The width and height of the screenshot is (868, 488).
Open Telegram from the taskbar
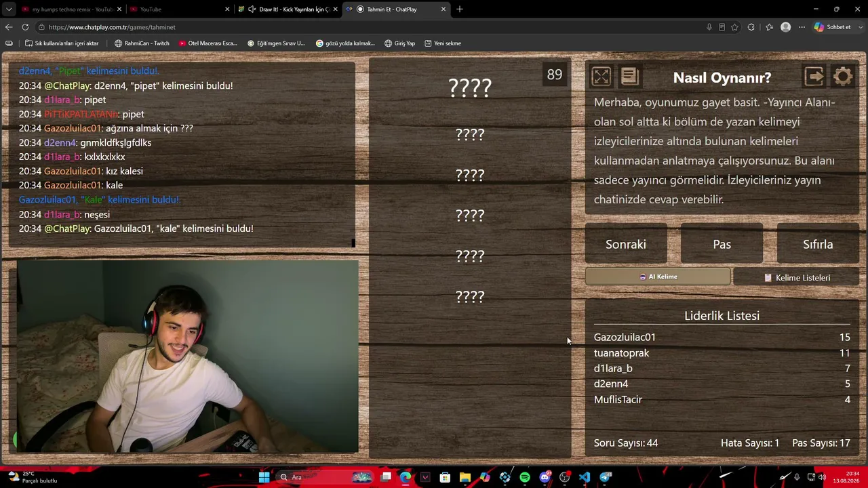tap(605, 477)
